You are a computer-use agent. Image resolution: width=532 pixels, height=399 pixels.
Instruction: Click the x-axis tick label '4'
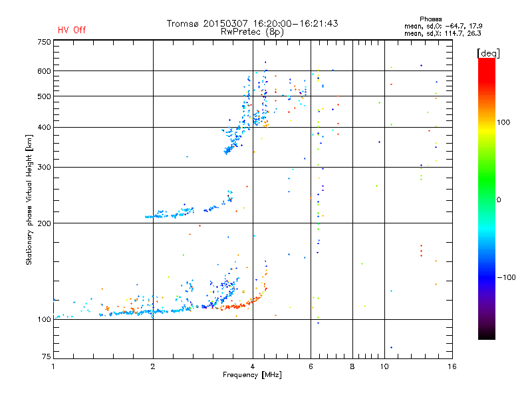click(253, 366)
